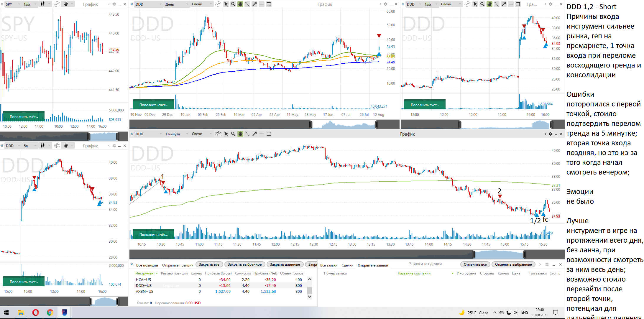This screenshot has width=644, height=319.
Task: Open settings gear of DDD daily chart
Action: point(385,4)
